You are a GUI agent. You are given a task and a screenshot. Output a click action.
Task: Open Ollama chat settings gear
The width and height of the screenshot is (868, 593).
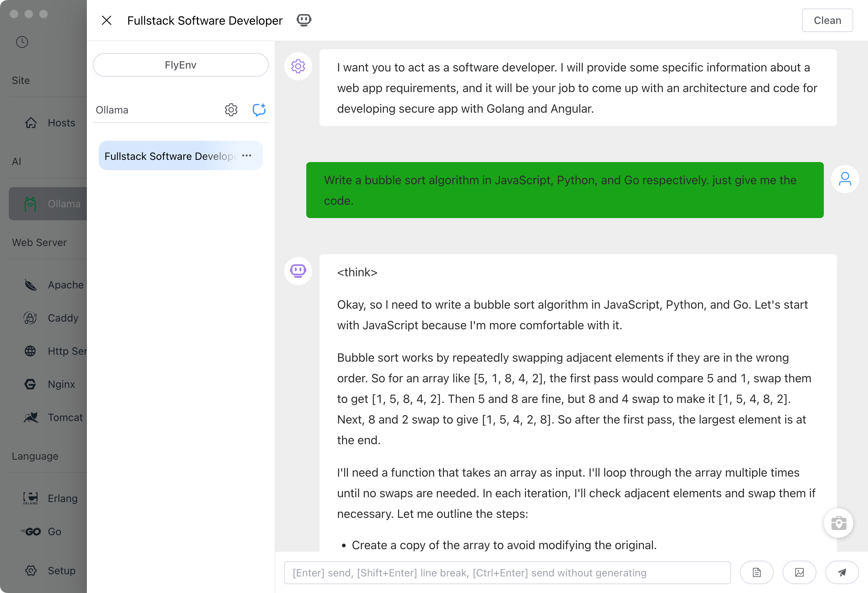click(231, 109)
